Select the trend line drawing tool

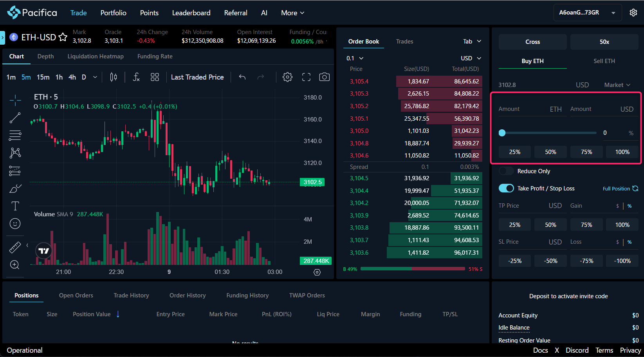coord(15,118)
